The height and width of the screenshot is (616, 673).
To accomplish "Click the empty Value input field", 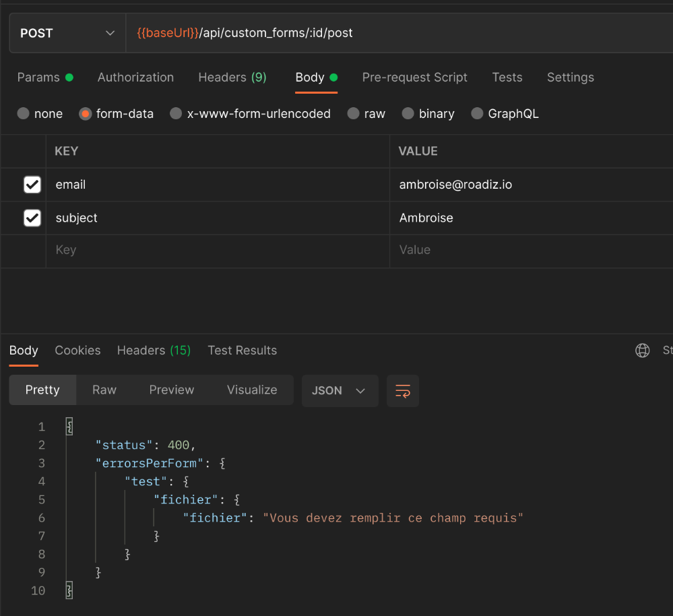I will click(x=532, y=251).
